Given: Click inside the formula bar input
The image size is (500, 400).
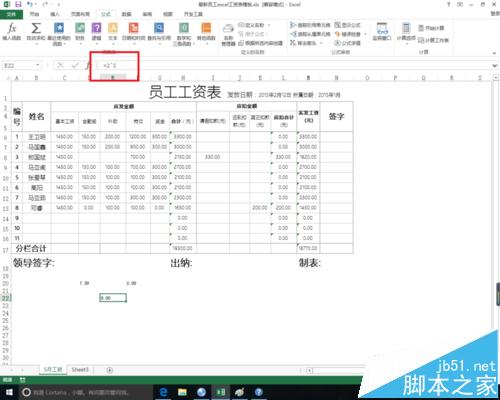Looking at the screenshot, I should tap(293, 65).
